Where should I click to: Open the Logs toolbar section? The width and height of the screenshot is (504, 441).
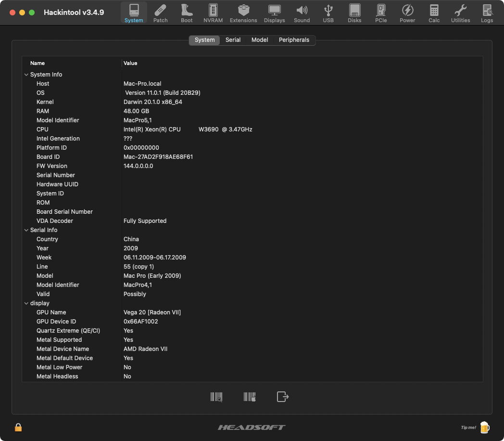(487, 13)
